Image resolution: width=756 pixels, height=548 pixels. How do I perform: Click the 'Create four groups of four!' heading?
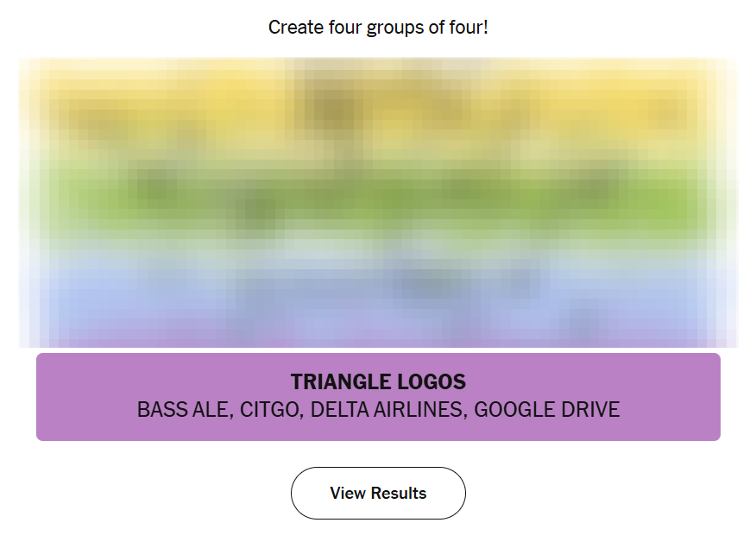(x=378, y=28)
